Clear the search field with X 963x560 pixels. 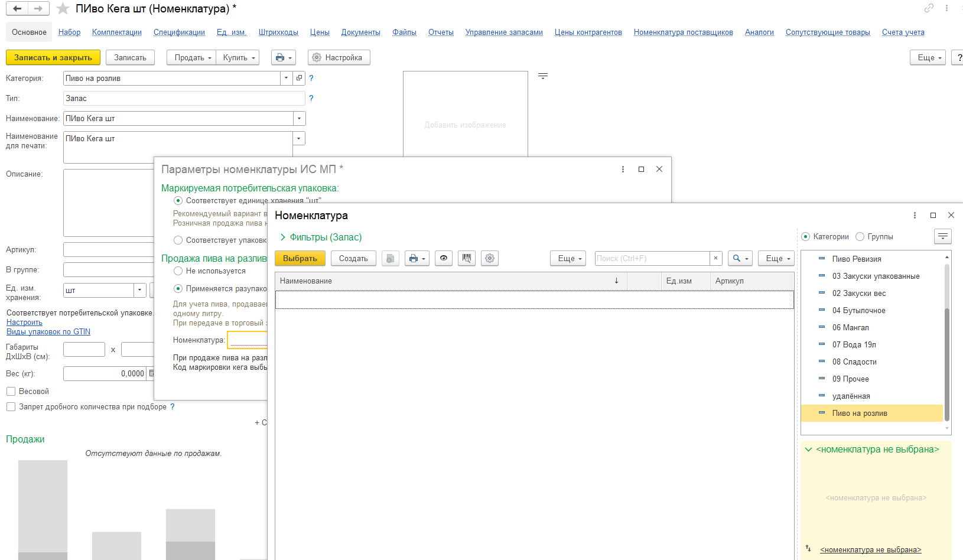pos(715,258)
